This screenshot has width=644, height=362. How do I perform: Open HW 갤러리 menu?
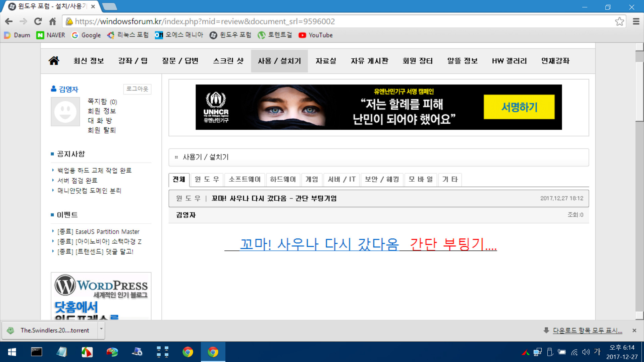pos(509,61)
